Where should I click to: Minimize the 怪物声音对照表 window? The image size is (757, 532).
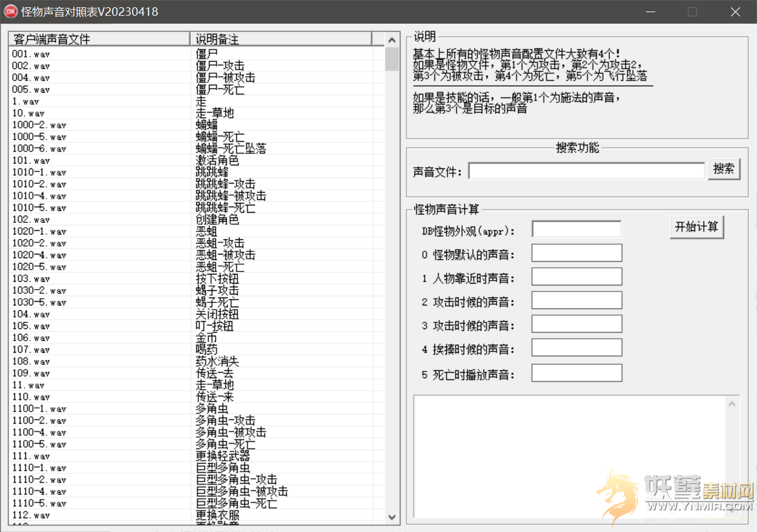click(x=650, y=12)
